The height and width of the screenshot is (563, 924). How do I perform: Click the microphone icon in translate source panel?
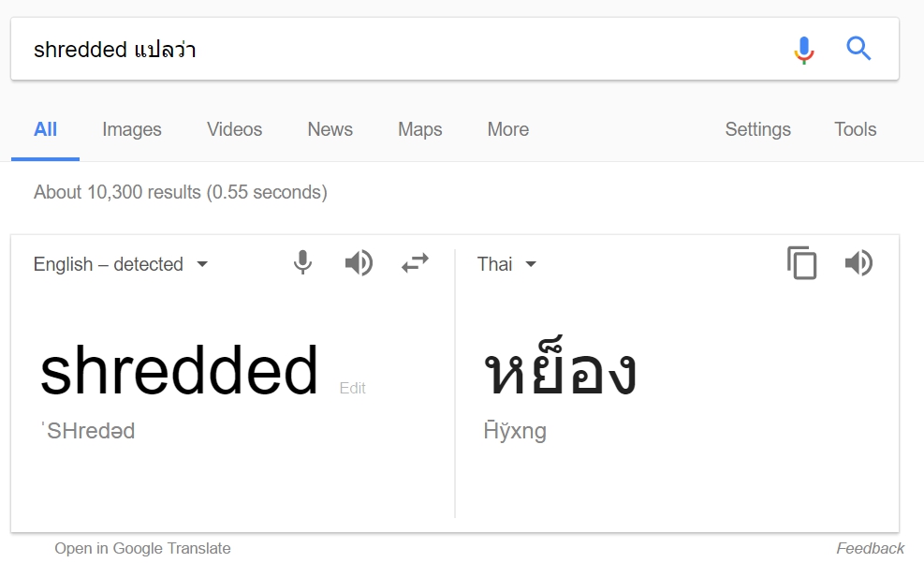click(x=302, y=263)
